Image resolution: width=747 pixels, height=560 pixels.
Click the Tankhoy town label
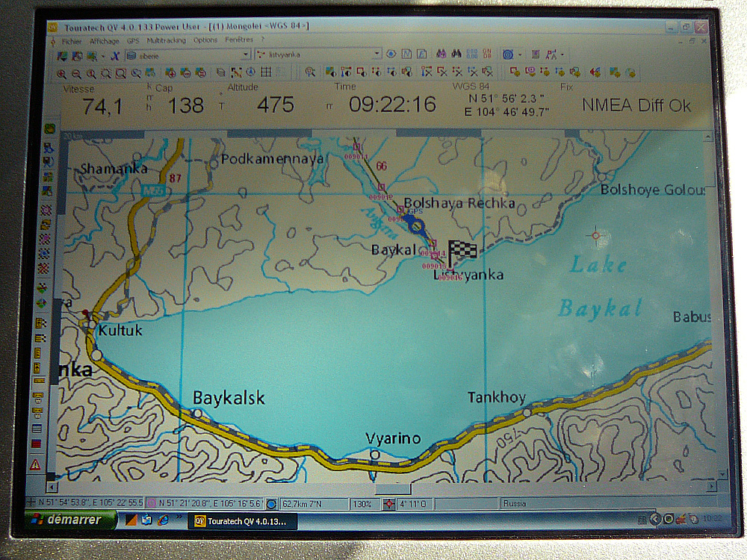(x=497, y=397)
